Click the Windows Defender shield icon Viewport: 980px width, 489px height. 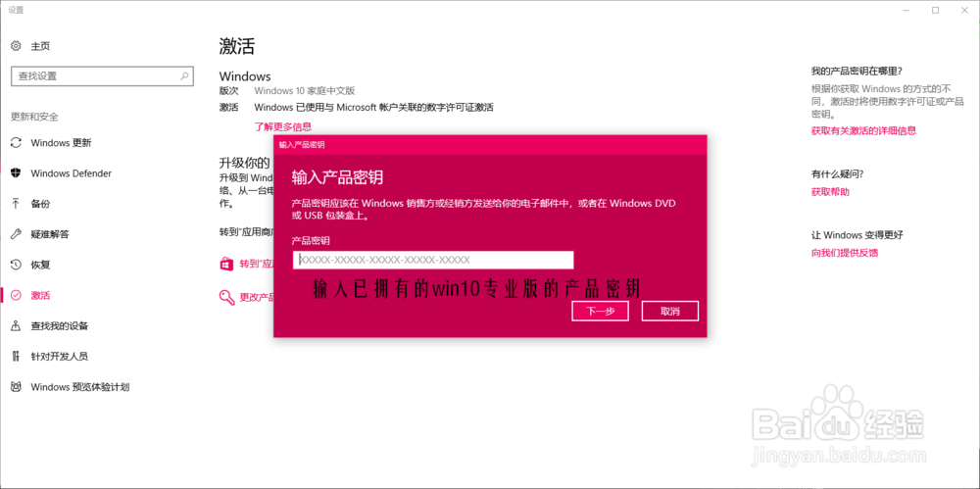click(x=17, y=173)
